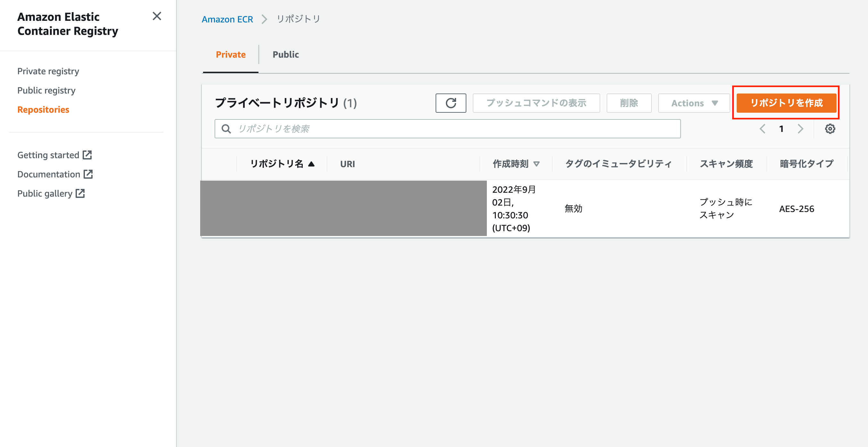Click the プッシュコマンドの表示 button

[x=536, y=103]
